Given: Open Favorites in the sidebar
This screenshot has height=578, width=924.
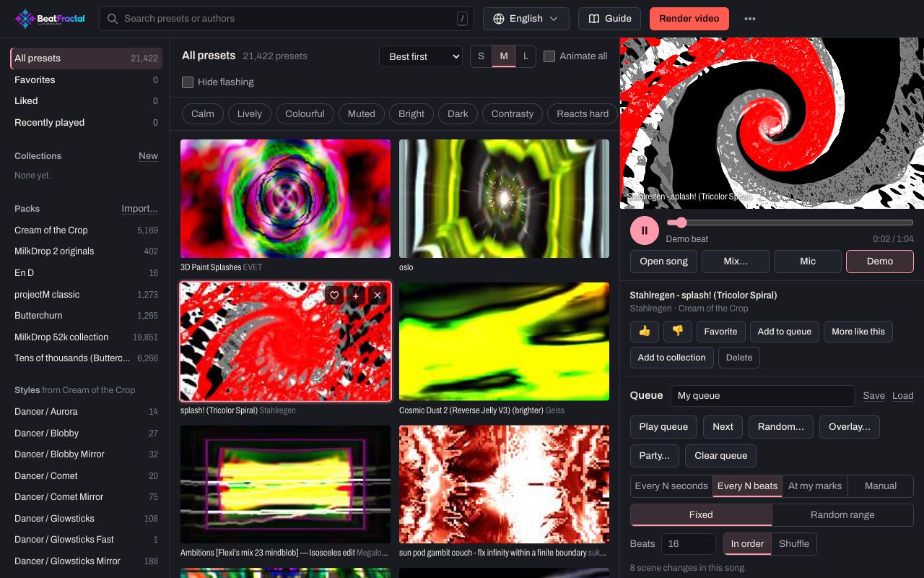Looking at the screenshot, I should [x=86, y=80].
